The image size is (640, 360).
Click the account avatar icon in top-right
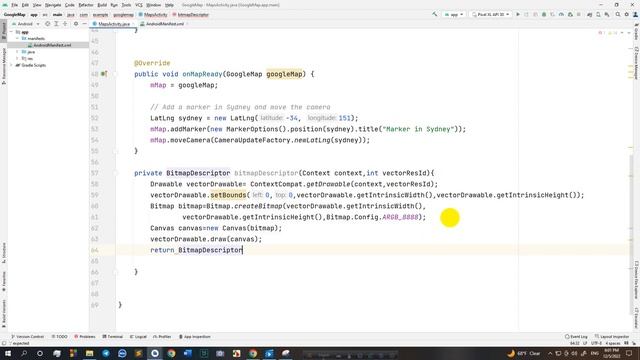[x=636, y=14]
